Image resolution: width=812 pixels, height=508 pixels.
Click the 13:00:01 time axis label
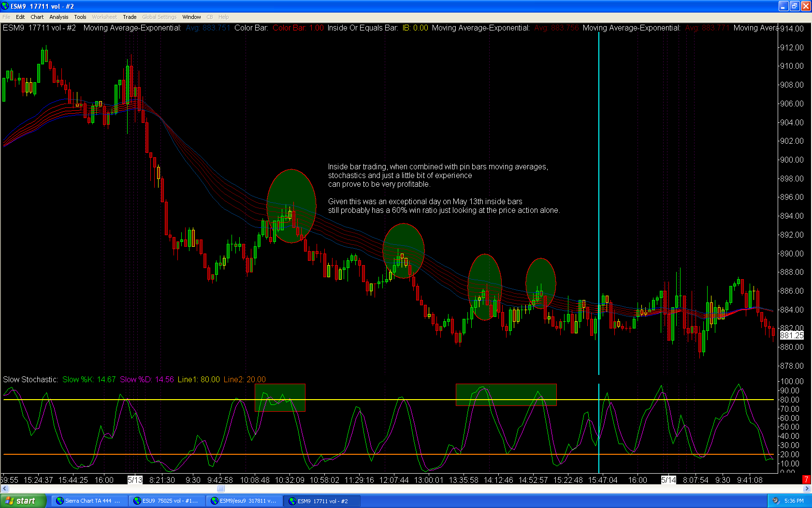pos(429,480)
